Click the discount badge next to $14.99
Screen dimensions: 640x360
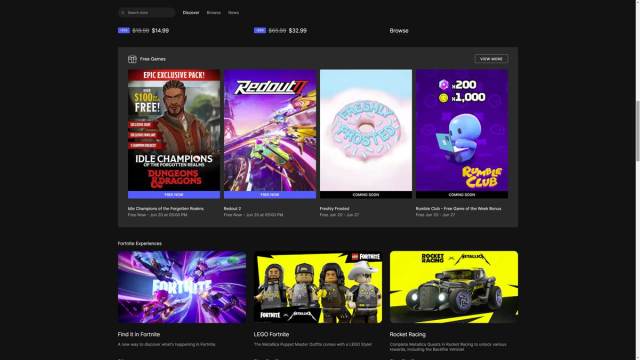click(x=124, y=30)
